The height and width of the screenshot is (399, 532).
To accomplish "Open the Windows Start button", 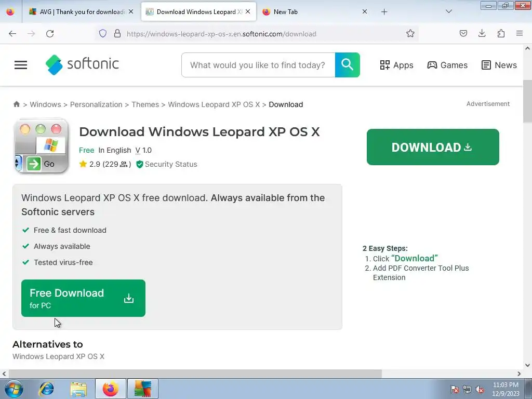I will point(14,389).
